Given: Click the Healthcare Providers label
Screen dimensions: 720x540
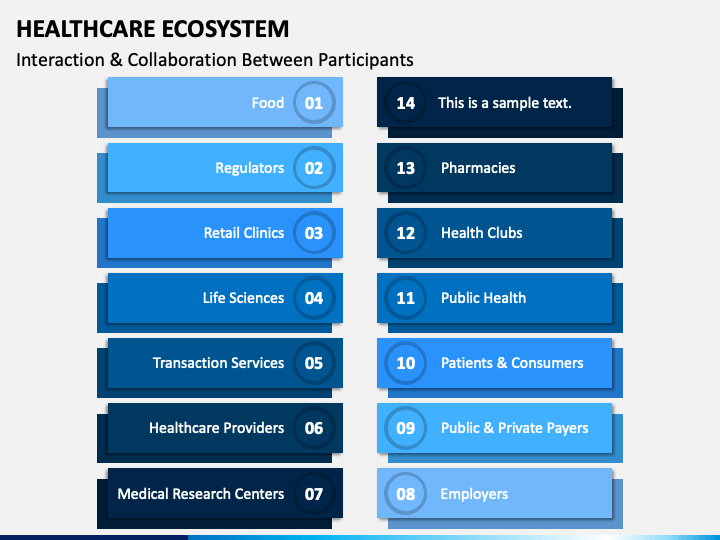Looking at the screenshot, I should (216, 428).
